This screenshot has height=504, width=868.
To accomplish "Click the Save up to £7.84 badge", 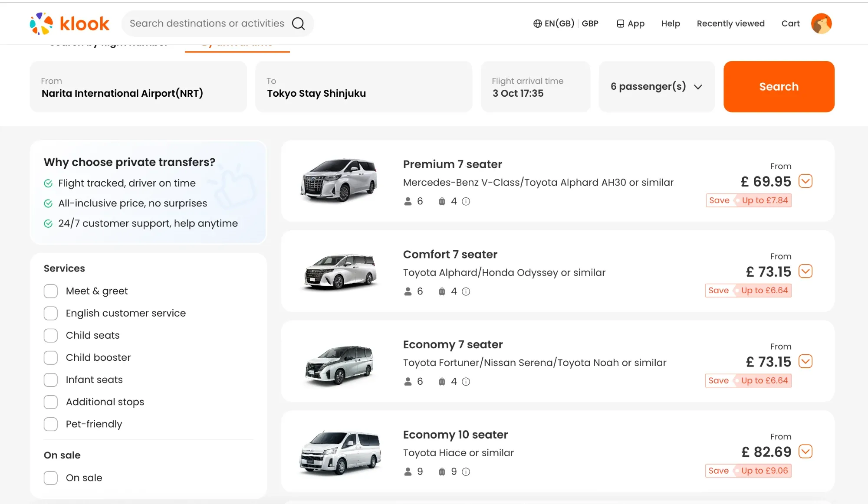I will 749,200.
